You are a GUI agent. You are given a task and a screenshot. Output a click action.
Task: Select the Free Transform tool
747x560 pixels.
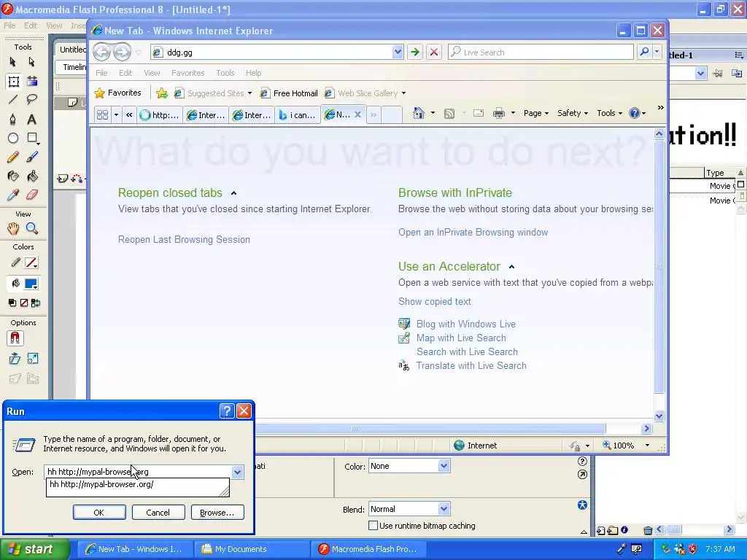coord(13,82)
